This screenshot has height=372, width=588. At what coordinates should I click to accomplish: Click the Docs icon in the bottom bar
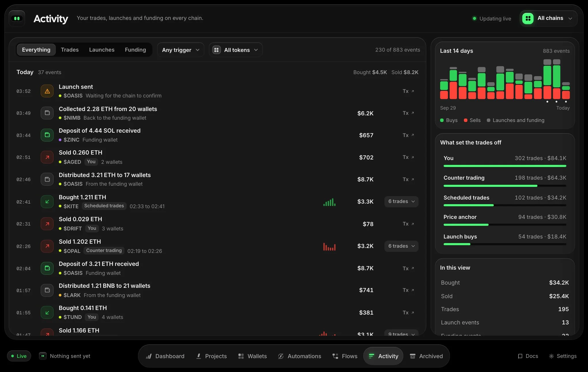pos(520,356)
